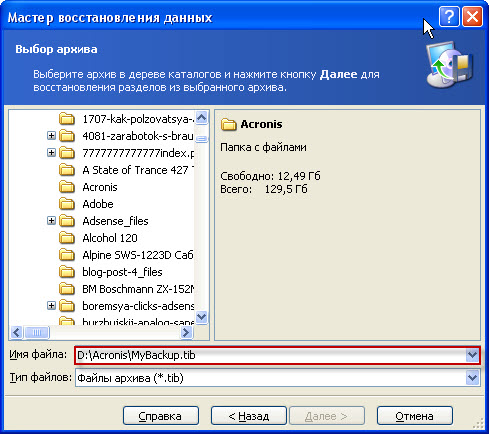Select the Alcohol 120 folder name
Image resolution: width=489 pixels, height=434 pixels.
110,238
